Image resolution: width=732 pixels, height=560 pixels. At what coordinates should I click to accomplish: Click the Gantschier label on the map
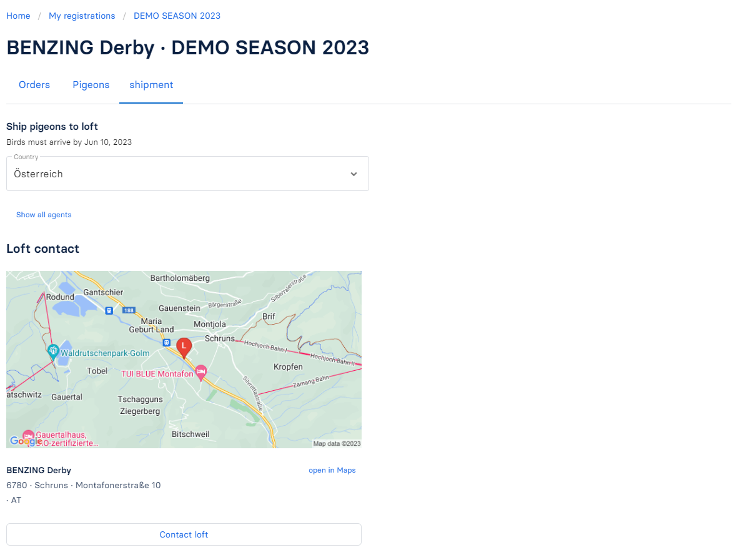coord(103,293)
